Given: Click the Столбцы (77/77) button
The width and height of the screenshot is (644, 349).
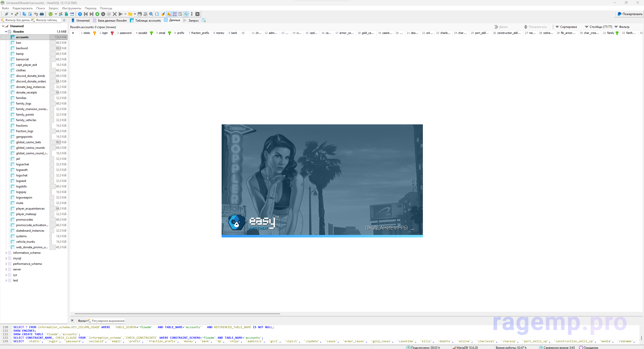Looking at the screenshot, I should pos(598,27).
